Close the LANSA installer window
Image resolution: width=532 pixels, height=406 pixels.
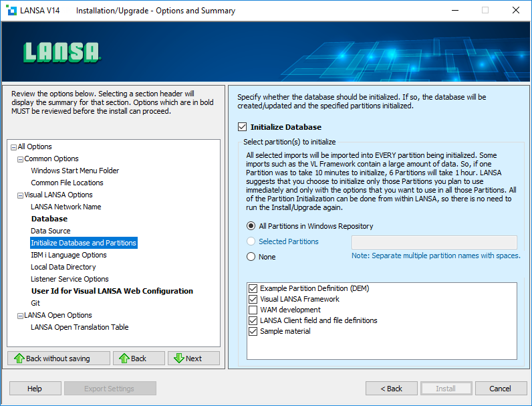[516, 10]
